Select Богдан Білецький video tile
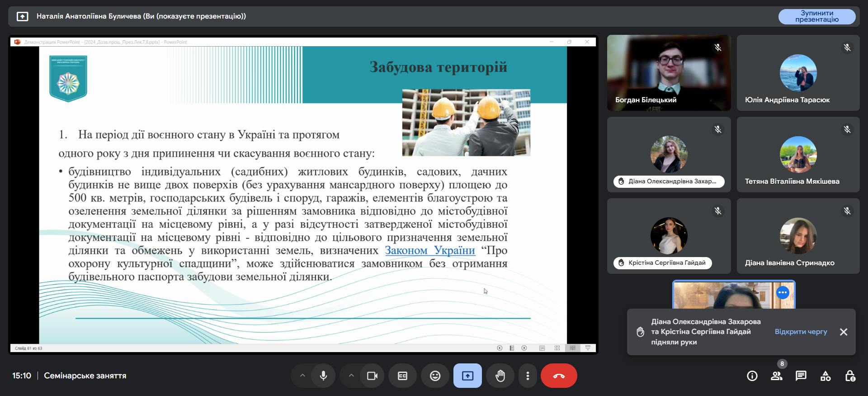The height and width of the screenshot is (396, 868). coord(669,72)
